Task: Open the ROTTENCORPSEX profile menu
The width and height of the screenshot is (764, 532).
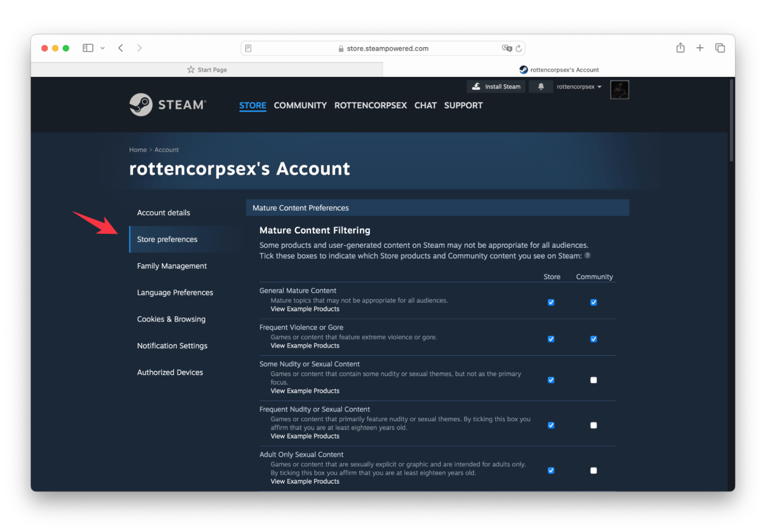Action: click(x=370, y=105)
